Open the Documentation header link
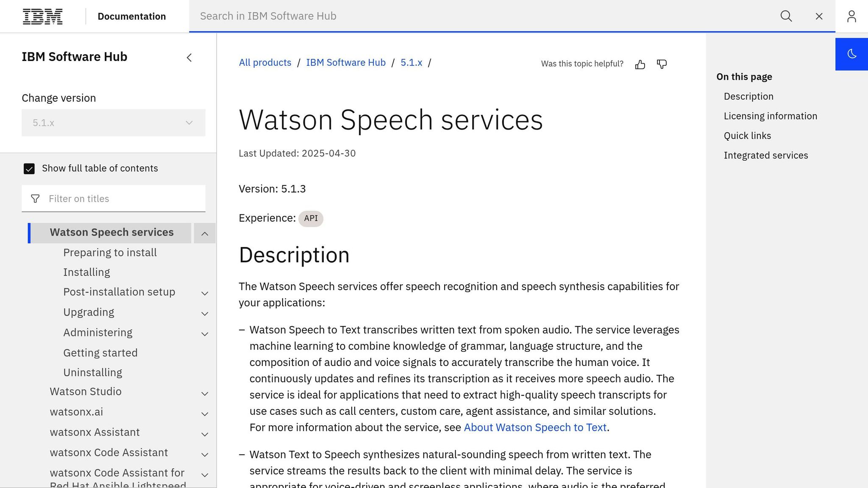 [x=131, y=16]
